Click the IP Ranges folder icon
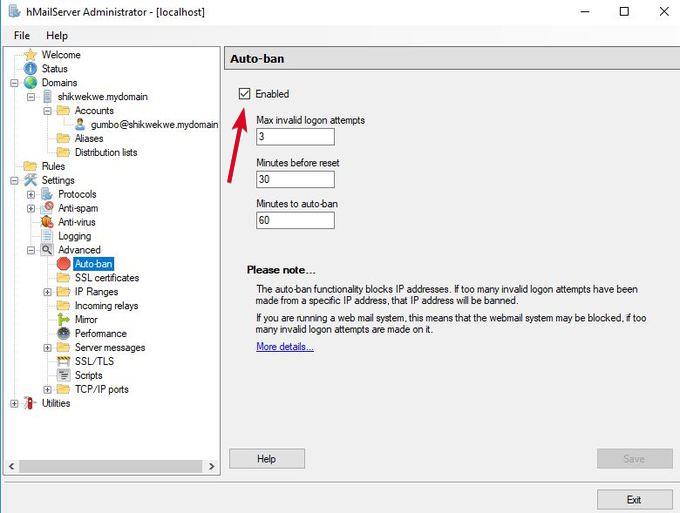The height and width of the screenshot is (513, 680). click(63, 291)
